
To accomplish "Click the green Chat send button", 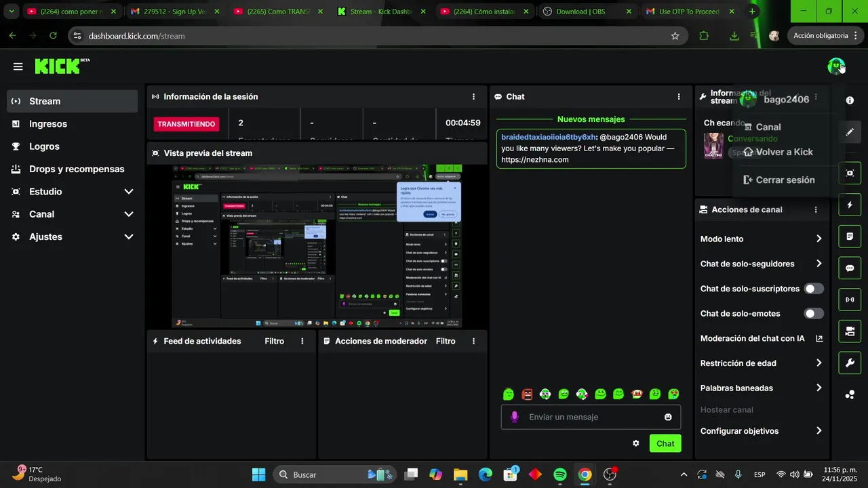I will (x=665, y=443).
